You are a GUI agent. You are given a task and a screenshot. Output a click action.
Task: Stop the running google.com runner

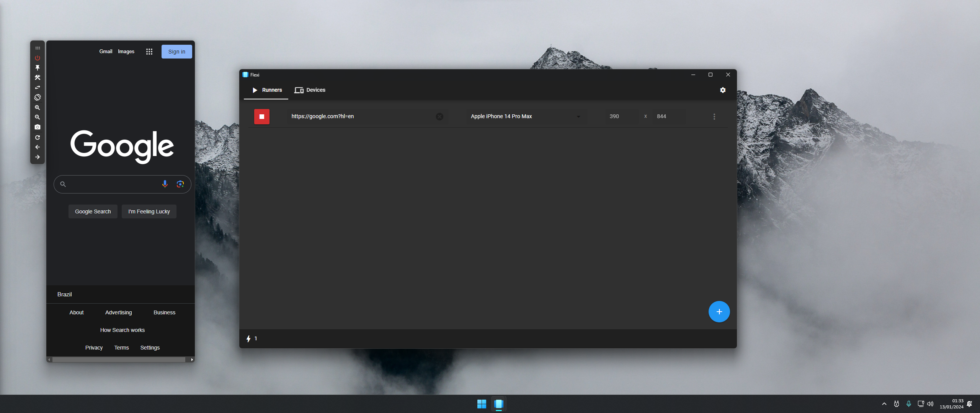point(262,117)
